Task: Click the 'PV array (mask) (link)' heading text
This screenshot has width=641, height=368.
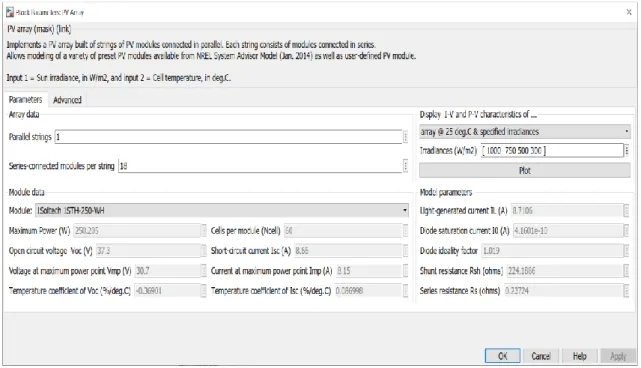Action: (x=39, y=29)
